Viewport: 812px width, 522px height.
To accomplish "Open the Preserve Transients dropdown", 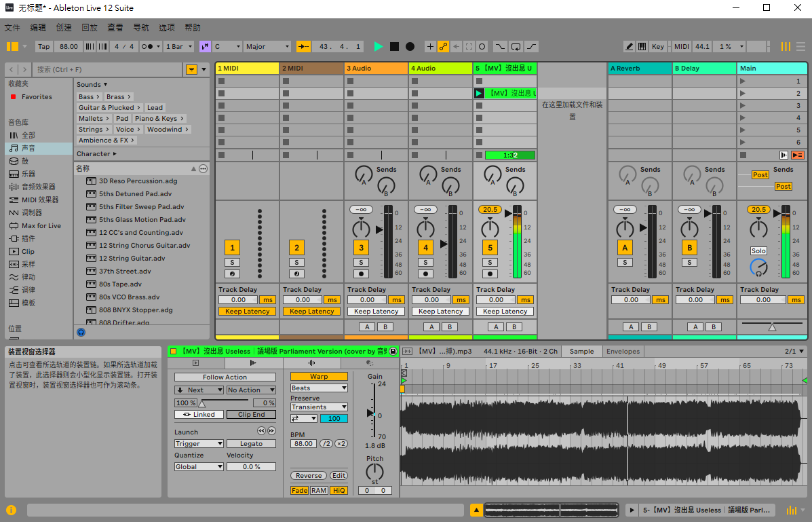I will pos(319,407).
